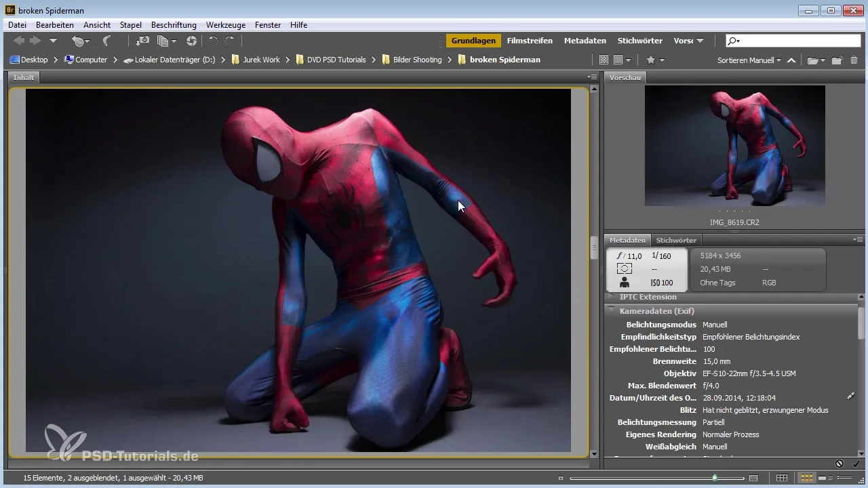Create a new folder icon

coord(837,60)
